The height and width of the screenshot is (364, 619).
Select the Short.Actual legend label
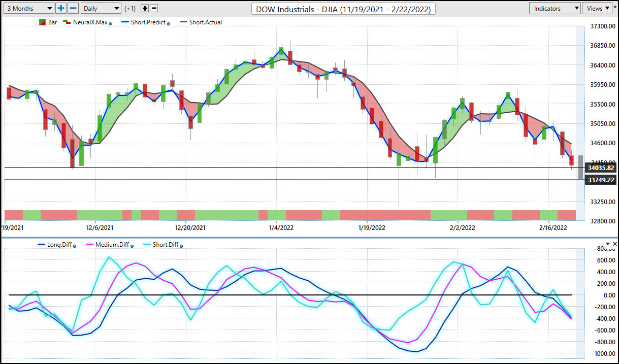(x=206, y=22)
